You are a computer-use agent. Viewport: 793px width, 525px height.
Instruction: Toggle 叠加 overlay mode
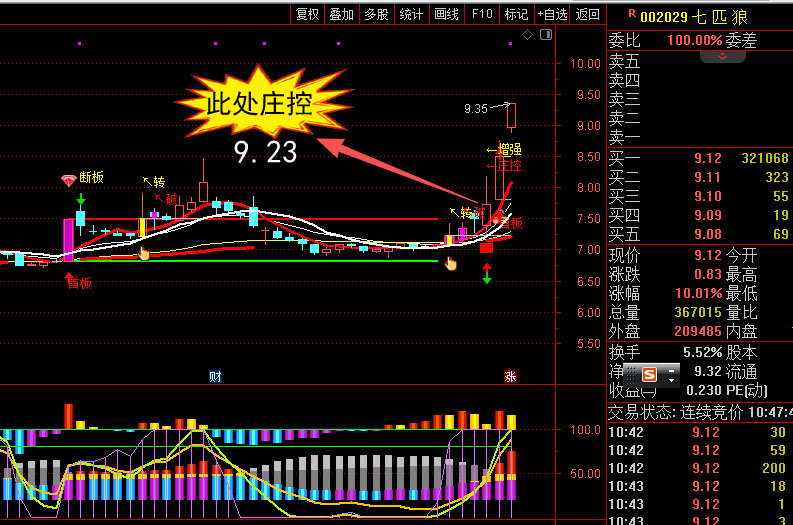341,14
